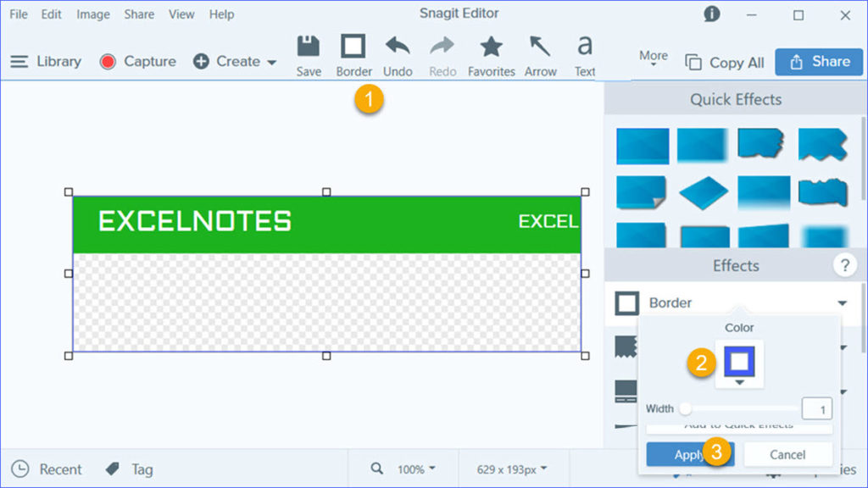
Task: Select the Border tool in toolbar
Action: pyautogui.click(x=353, y=56)
